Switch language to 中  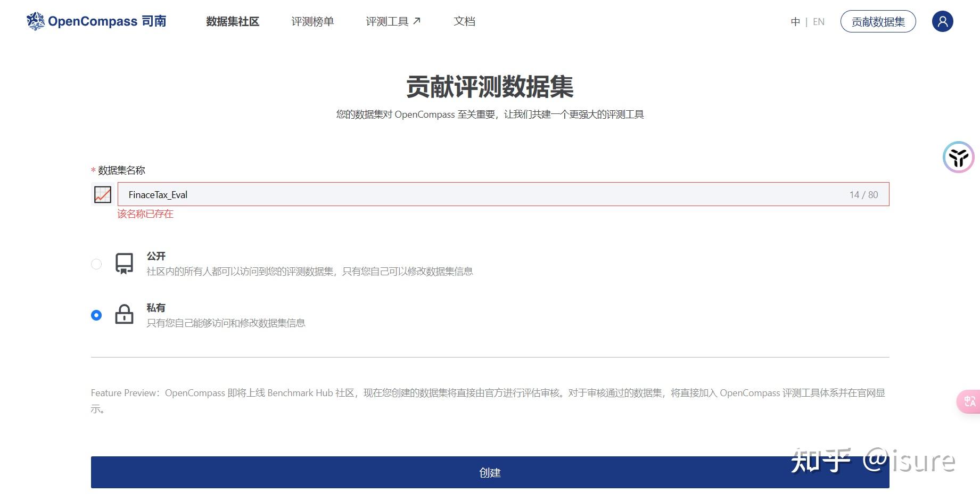[x=795, y=21]
